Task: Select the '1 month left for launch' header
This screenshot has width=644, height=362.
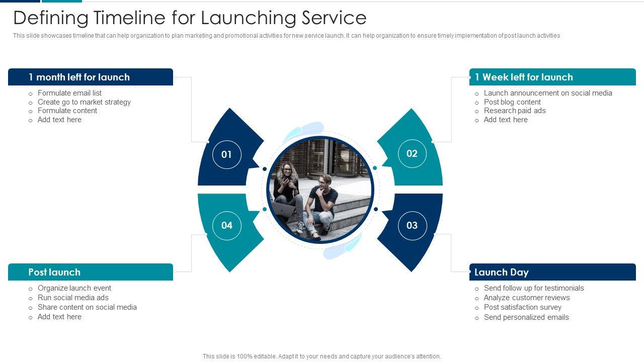Action: point(91,77)
